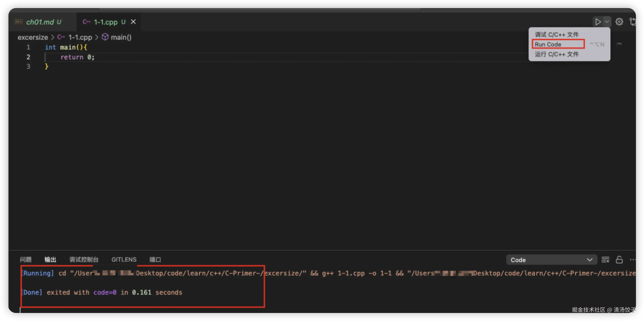Toggle the output scroll lock icon
This screenshot has width=644, height=321.
click(x=619, y=260)
